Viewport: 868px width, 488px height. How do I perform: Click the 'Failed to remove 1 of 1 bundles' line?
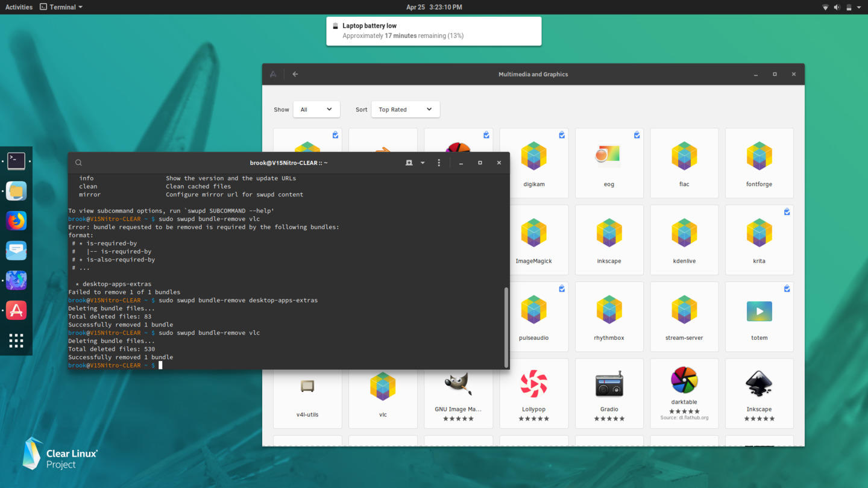(x=124, y=292)
